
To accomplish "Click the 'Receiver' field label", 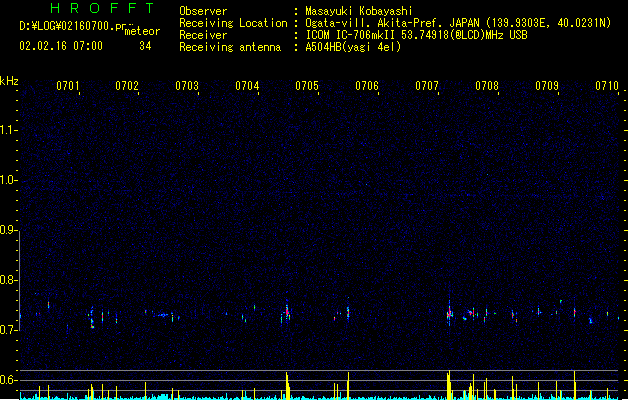I will click(203, 35).
